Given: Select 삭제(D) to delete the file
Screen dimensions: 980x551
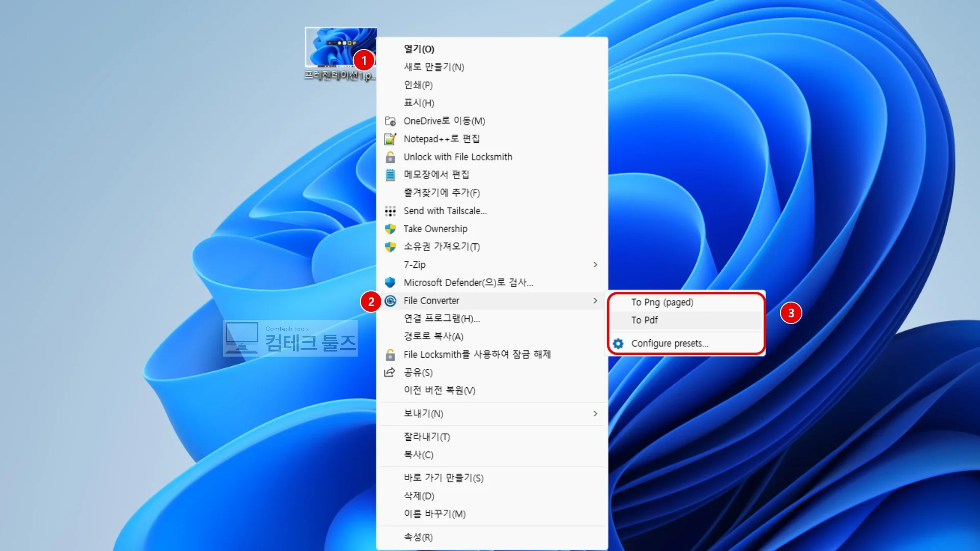Looking at the screenshot, I should point(492,496).
